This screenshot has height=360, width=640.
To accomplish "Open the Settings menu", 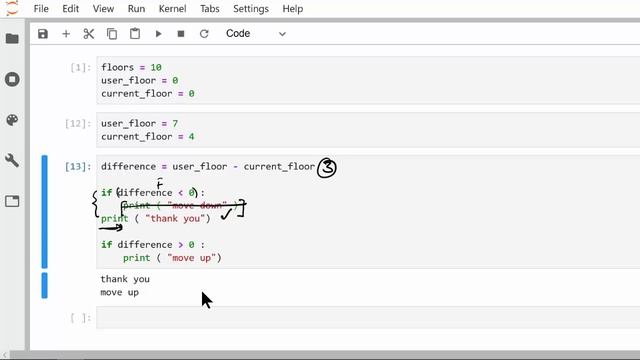I will coord(251,9).
